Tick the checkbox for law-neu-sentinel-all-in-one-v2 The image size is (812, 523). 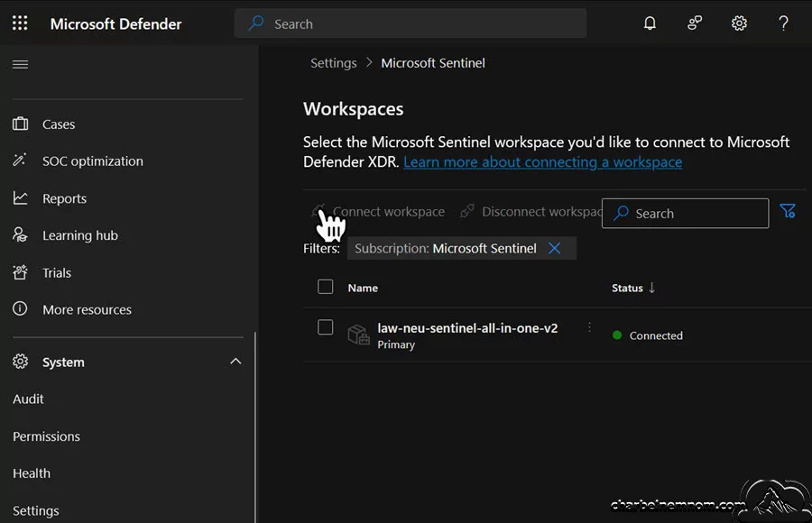pyautogui.click(x=325, y=327)
